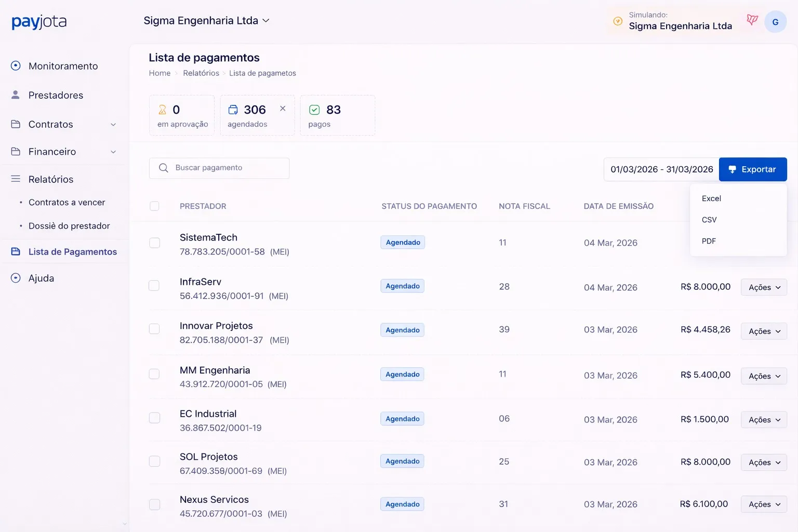This screenshot has height=532, width=798.
Task: Follow the Home breadcrumb link
Action: (x=159, y=73)
